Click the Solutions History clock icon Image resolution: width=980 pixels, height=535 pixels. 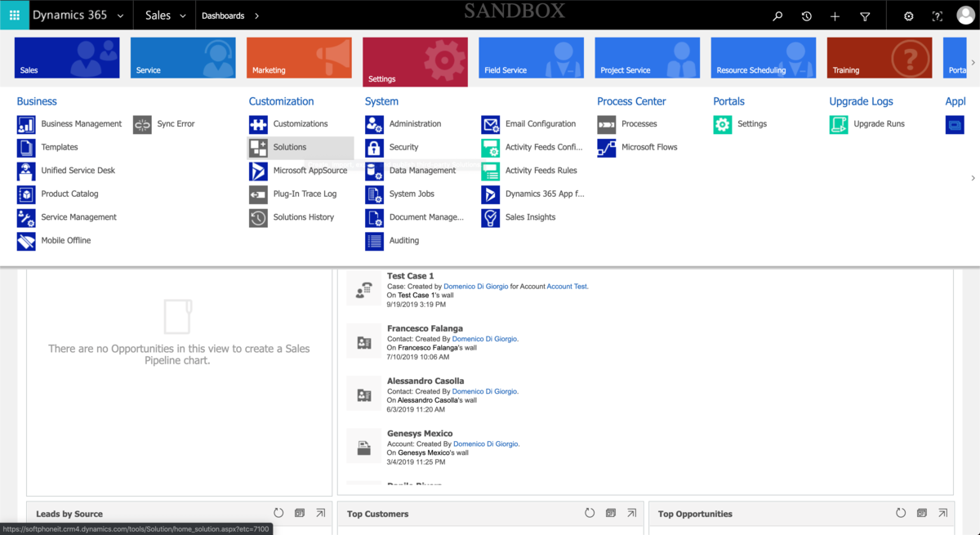coord(259,217)
